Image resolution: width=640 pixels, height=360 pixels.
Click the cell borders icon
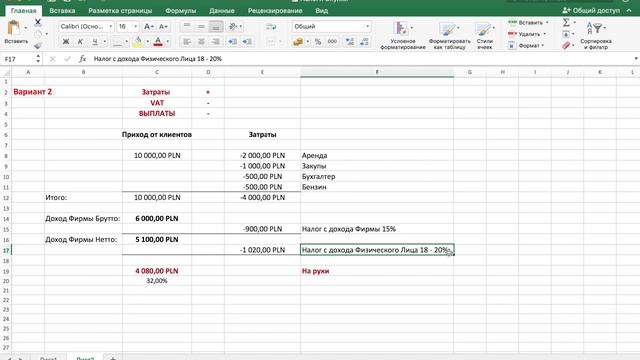coord(117,42)
